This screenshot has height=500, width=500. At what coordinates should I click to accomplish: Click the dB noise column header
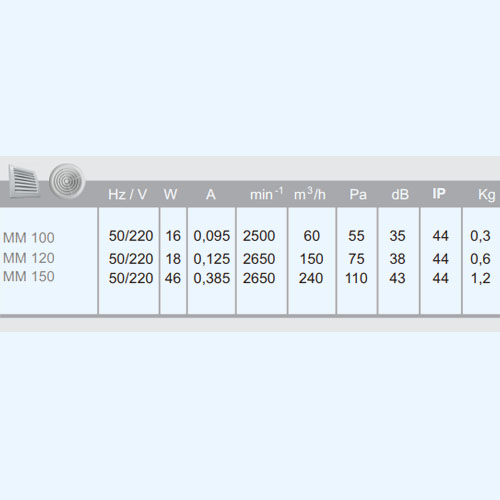(400, 194)
